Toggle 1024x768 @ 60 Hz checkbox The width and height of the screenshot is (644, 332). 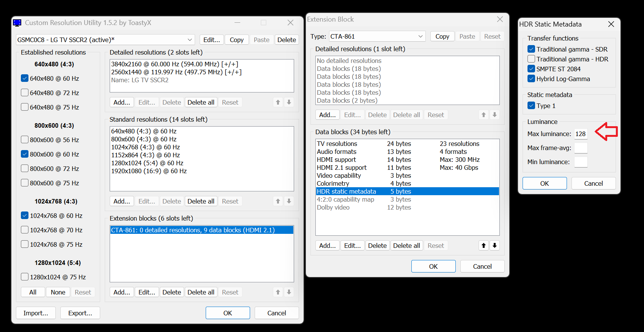point(25,216)
